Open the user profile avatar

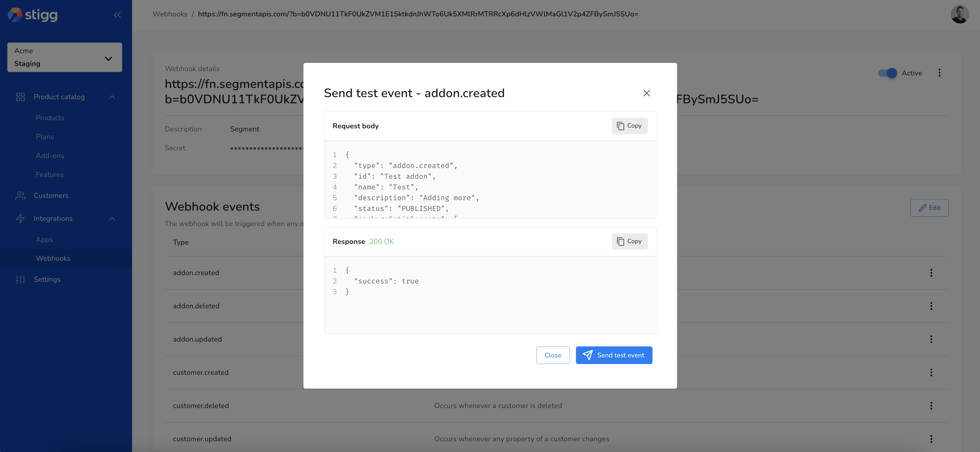tap(960, 15)
